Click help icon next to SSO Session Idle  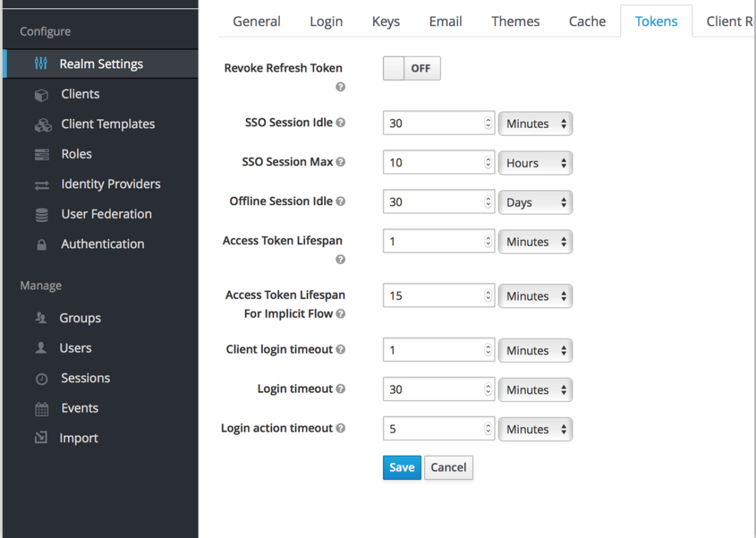(341, 123)
